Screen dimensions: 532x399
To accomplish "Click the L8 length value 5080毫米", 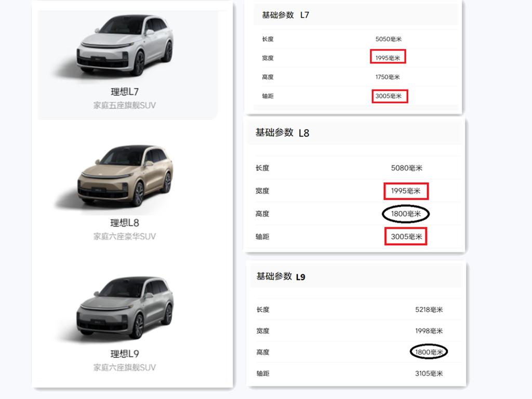I will pyautogui.click(x=406, y=168).
